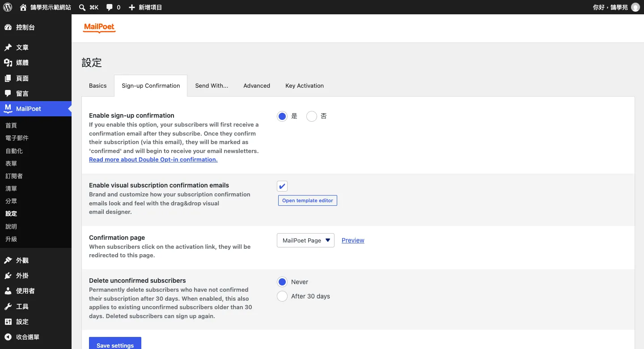The height and width of the screenshot is (349, 644).
Task: Open 訂閱者 in MailPoet submenu
Action: 14,176
